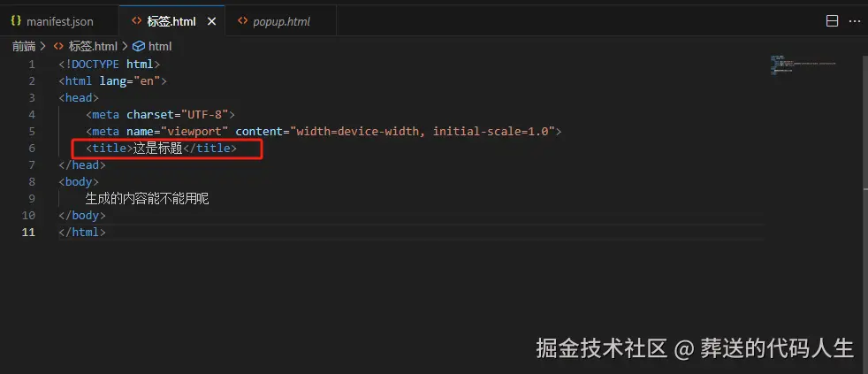Viewport: 868px width, 374px height.
Task: Click the 生成的内容能不能用呢 body text line
Action: coord(147,199)
